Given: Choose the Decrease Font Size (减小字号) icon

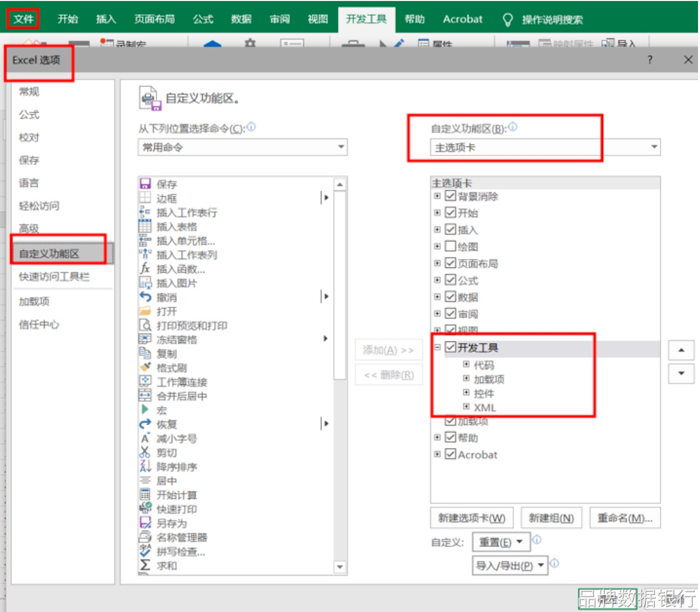Looking at the screenshot, I should (x=145, y=438).
